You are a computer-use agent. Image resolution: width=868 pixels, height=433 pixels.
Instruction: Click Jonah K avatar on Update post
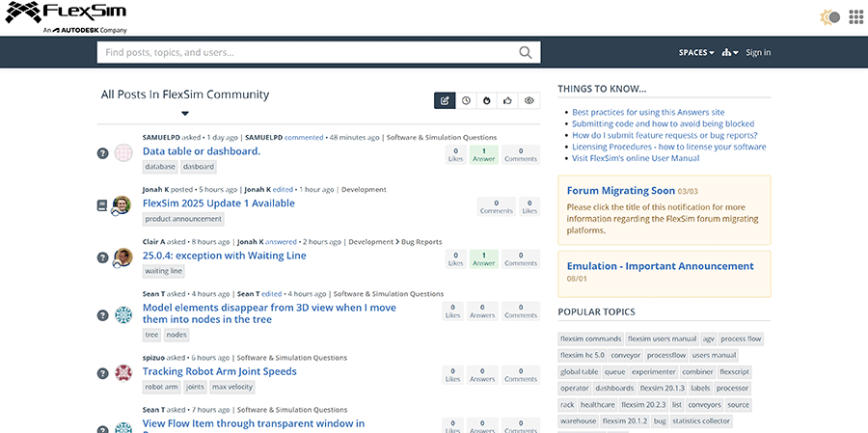122,205
